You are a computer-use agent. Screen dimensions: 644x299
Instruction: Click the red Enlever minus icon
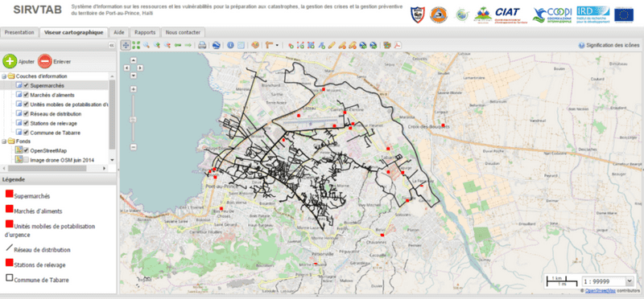click(x=45, y=61)
